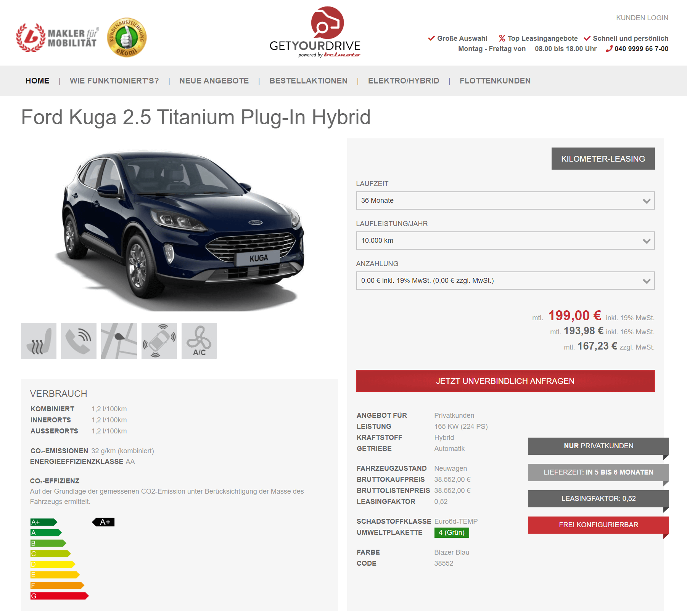Click the 167,23 € price zzgl. MwSt.
This screenshot has width=687, height=616.
click(597, 346)
